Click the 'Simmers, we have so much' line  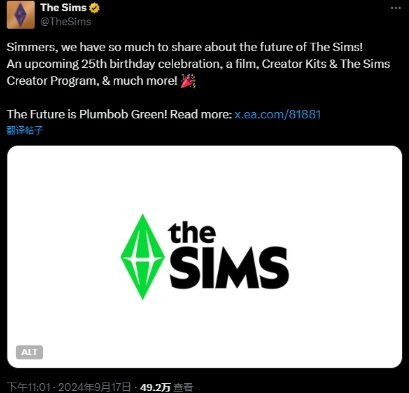pos(184,47)
